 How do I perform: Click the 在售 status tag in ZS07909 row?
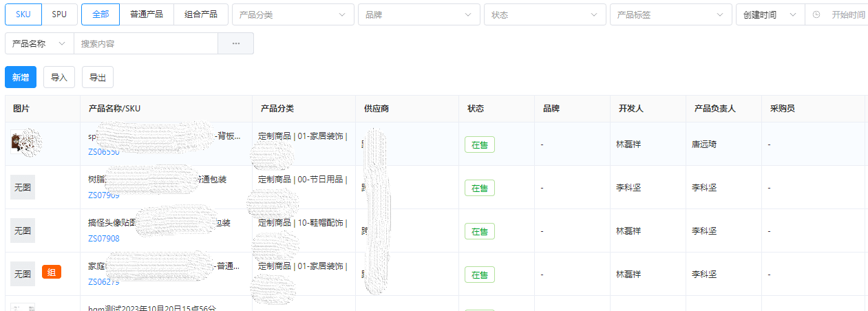tap(480, 188)
